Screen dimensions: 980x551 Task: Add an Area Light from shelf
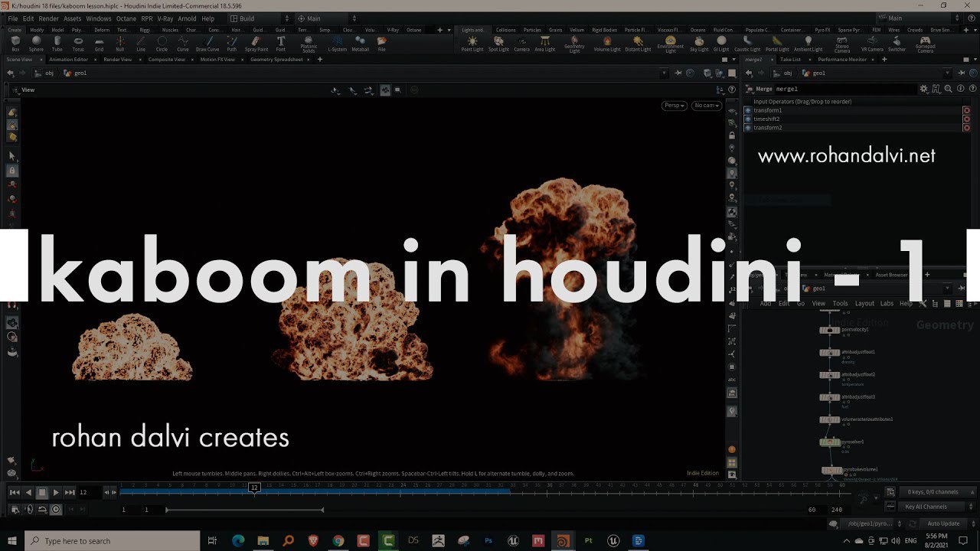545,44
